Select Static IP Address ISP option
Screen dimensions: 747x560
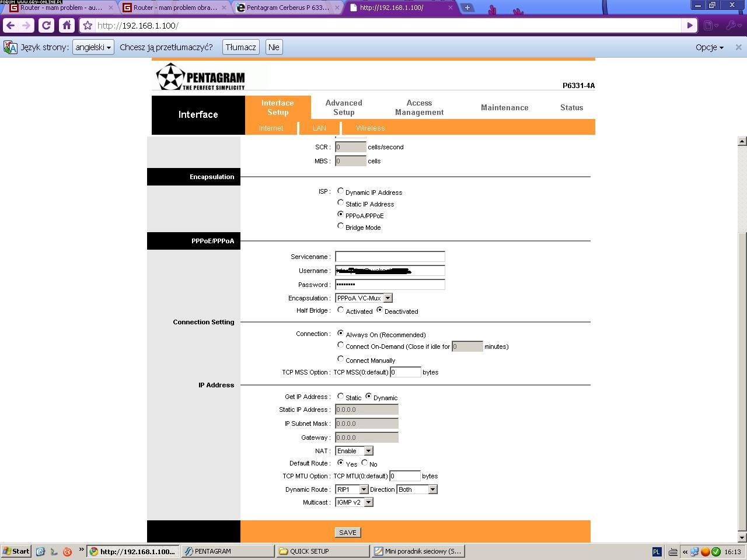pos(340,203)
